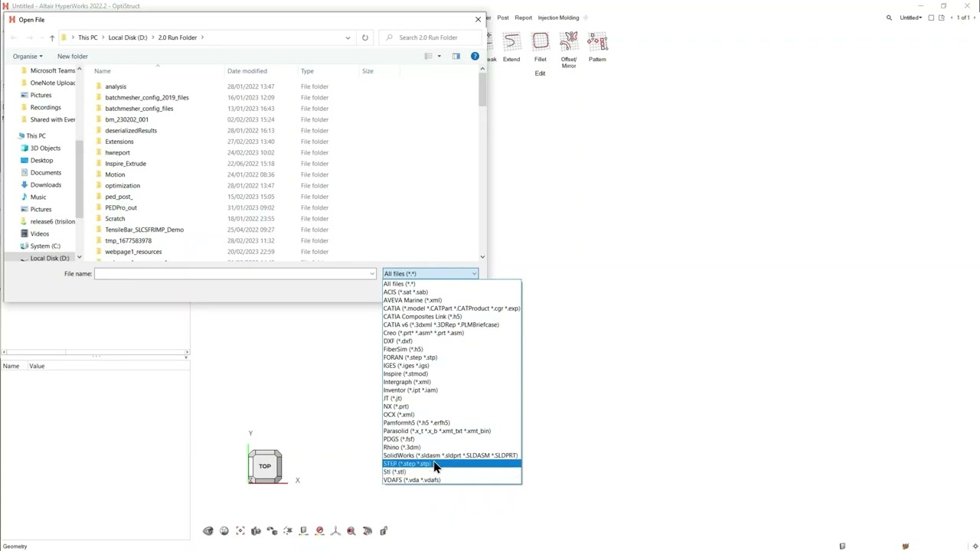
Task: Select the Extend sketch tool
Action: [511, 47]
